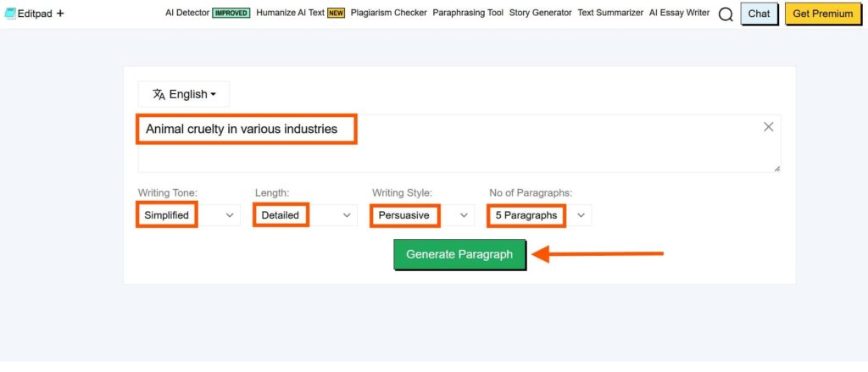
Task: Click the Generate Paragraph button
Action: (x=459, y=255)
